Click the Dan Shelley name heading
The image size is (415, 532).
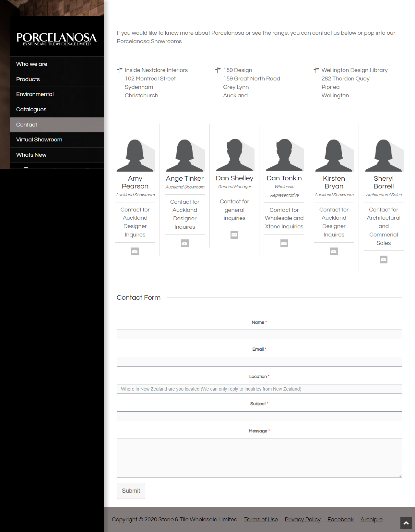click(234, 178)
